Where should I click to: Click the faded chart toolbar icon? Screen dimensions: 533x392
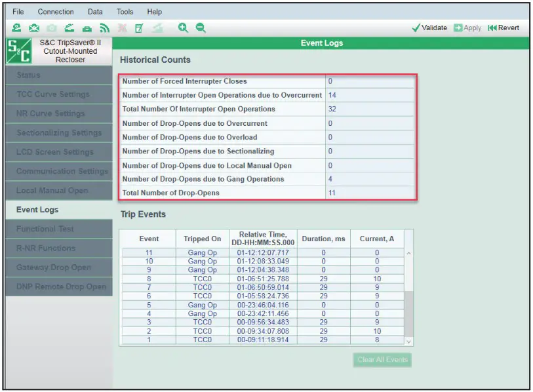tap(157, 28)
